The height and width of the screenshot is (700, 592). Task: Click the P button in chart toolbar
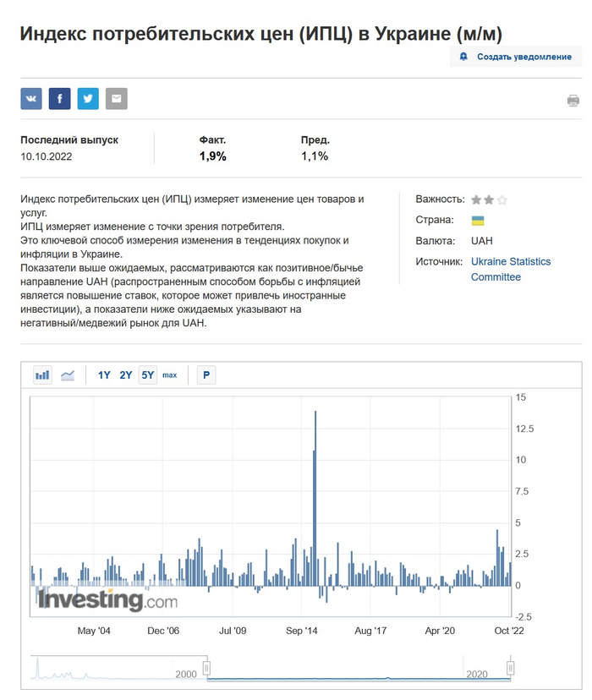click(206, 375)
